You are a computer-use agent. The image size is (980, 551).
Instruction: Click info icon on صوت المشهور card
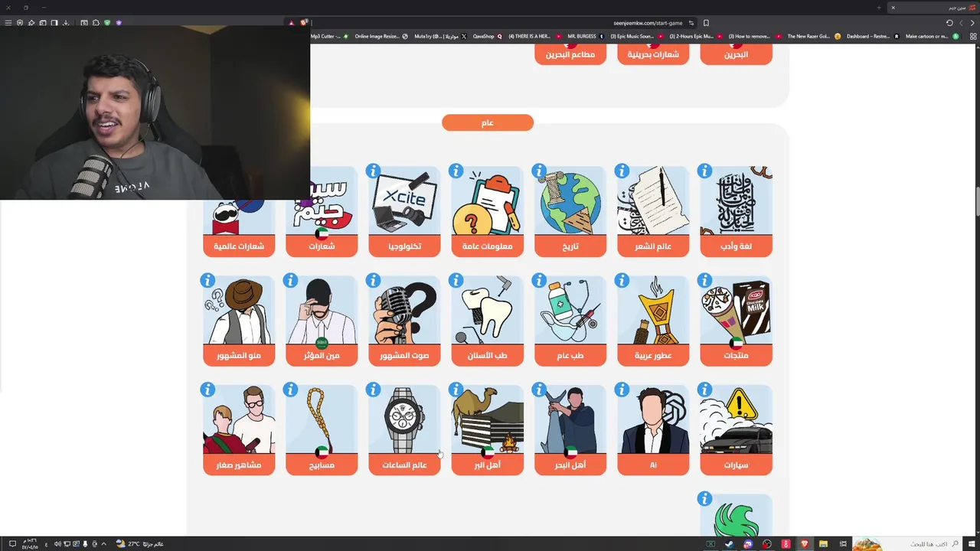pyautogui.click(x=373, y=281)
